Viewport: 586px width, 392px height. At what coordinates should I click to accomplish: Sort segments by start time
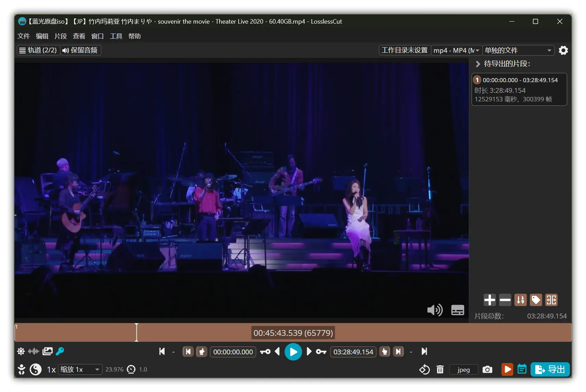(x=521, y=300)
